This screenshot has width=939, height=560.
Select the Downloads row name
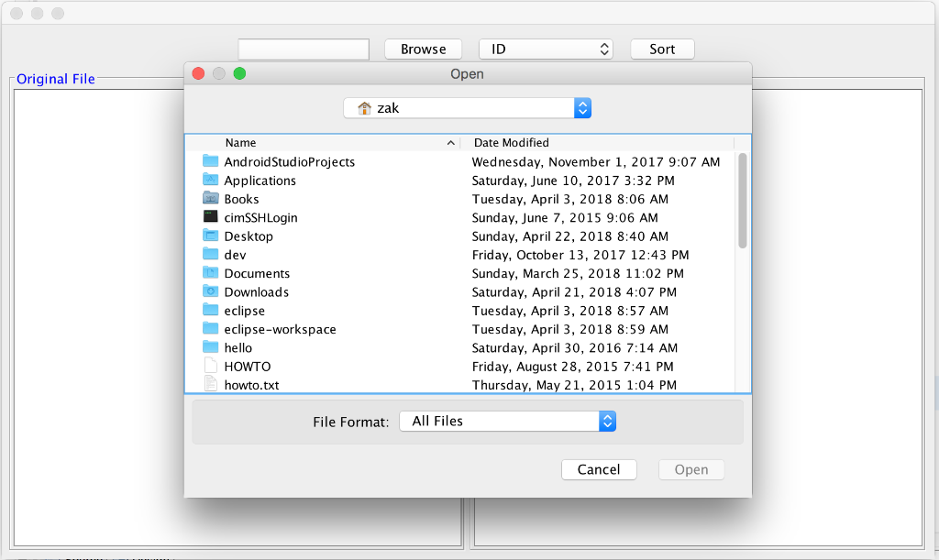257,292
